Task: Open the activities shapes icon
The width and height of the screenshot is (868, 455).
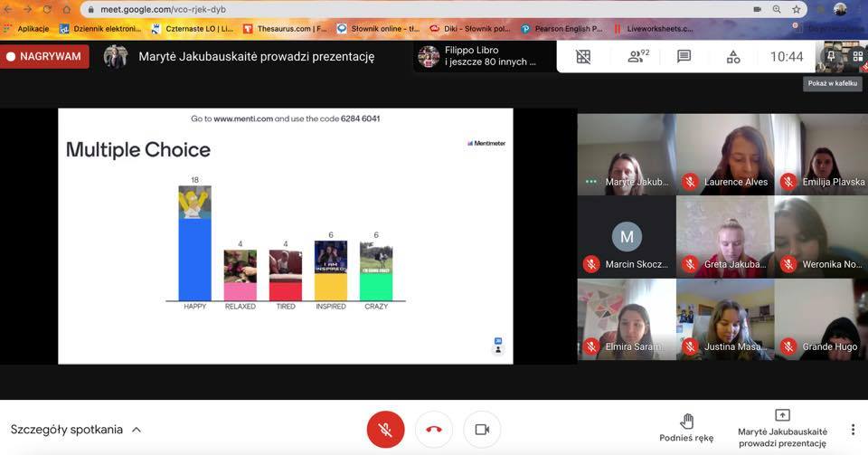Action: point(733,56)
